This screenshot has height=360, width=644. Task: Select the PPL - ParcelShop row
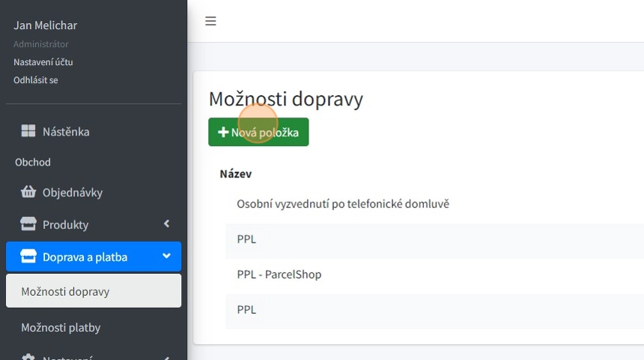click(279, 274)
